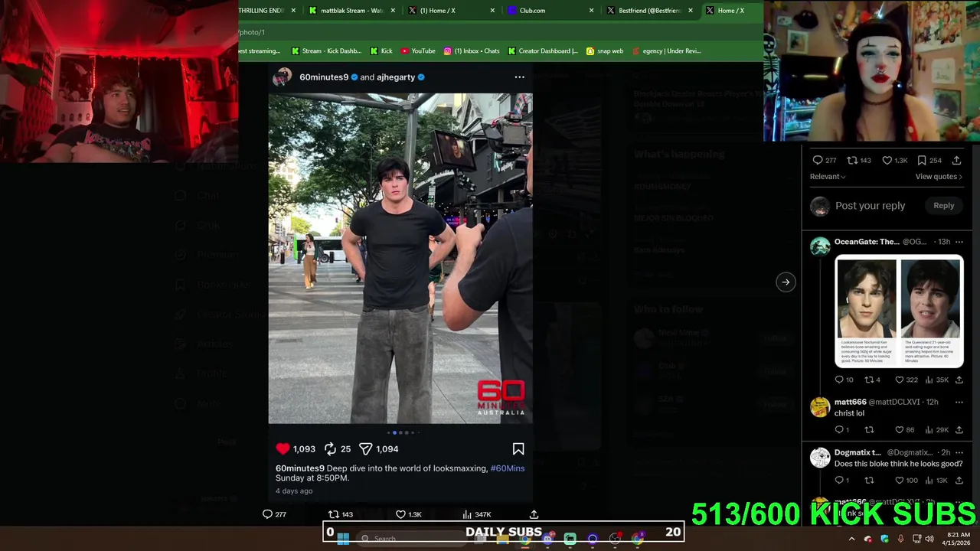Open the three-dot menu on 60minutes9 post
Image resolution: width=980 pixels, height=551 pixels.
[x=519, y=77]
